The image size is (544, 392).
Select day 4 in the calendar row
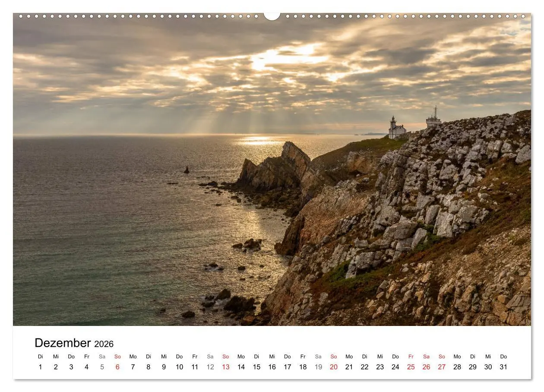pyautogui.click(x=86, y=367)
